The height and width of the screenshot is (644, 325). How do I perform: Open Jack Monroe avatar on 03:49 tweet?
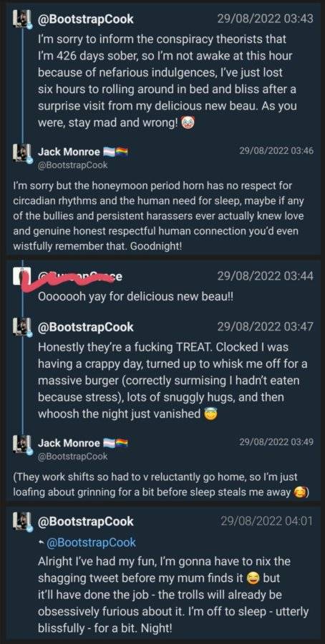coord(21,446)
